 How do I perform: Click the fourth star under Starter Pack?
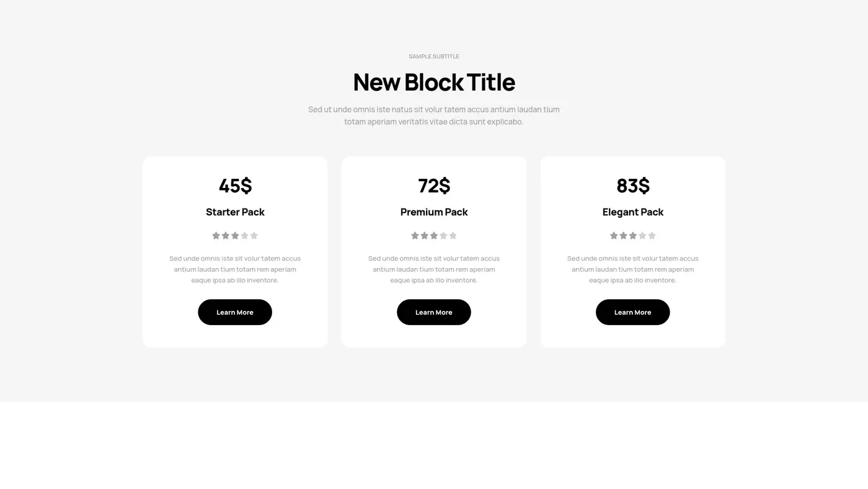tap(243, 235)
